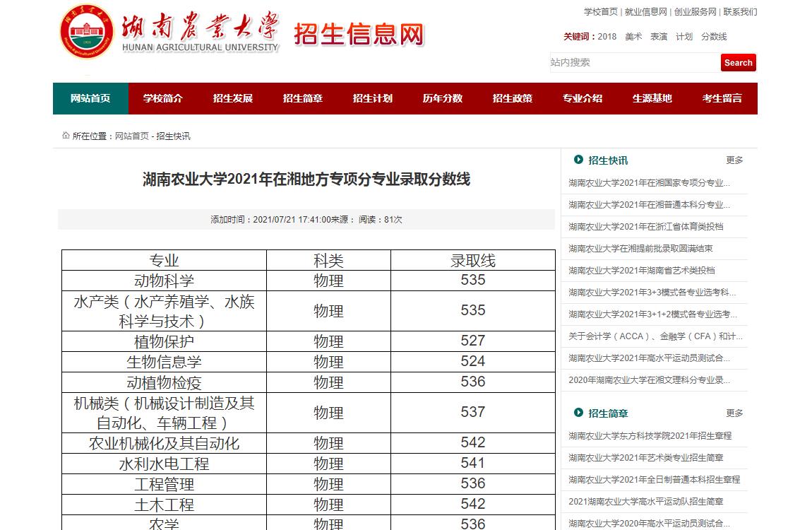Select the keyword 美术
This screenshot has width=812, height=530.
[x=633, y=37]
